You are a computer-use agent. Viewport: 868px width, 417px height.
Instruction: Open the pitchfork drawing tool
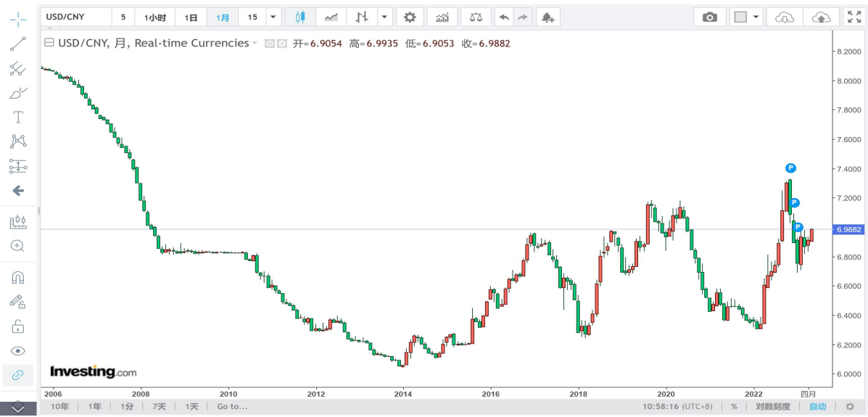coord(18,69)
